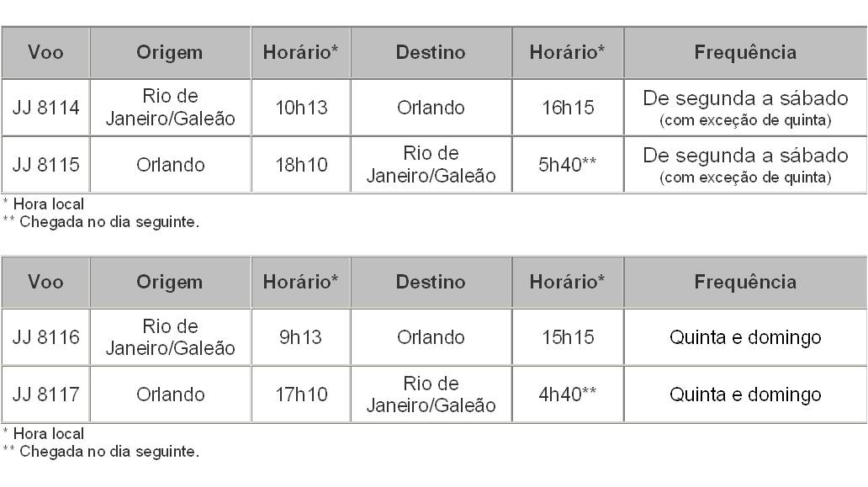Click the 5h40** arrival time
The height and width of the screenshot is (487, 868).
coord(568,164)
